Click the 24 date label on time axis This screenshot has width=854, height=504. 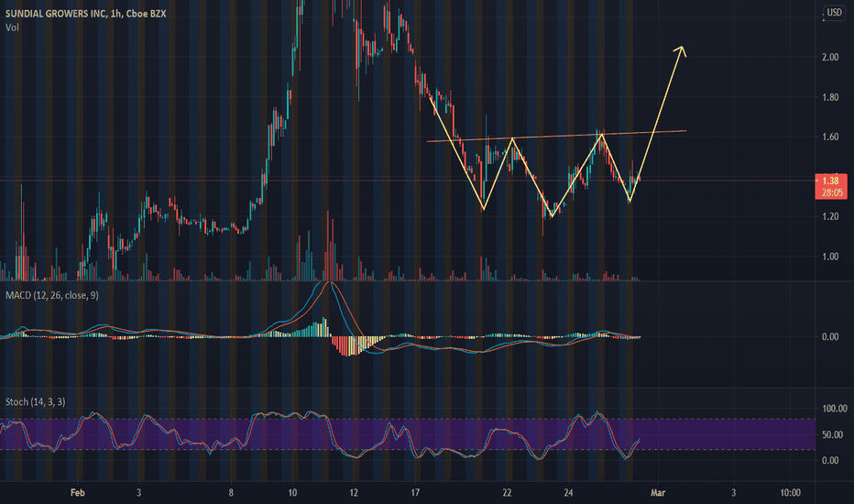(x=568, y=493)
